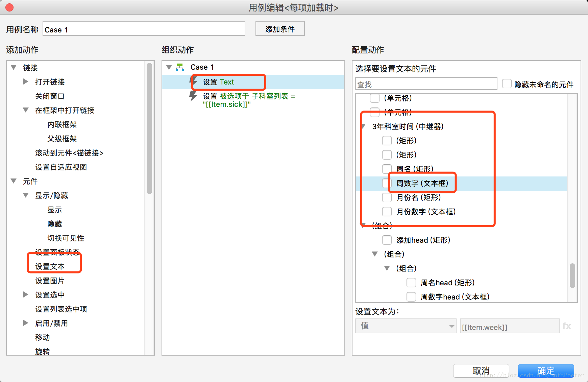Viewport: 588px width, 382px height.
Task: Expand the 启用/禁用 group
Action: (x=26, y=323)
